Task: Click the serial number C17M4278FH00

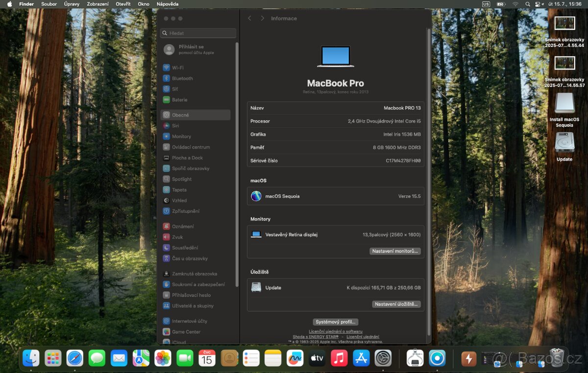Action: pos(403,161)
